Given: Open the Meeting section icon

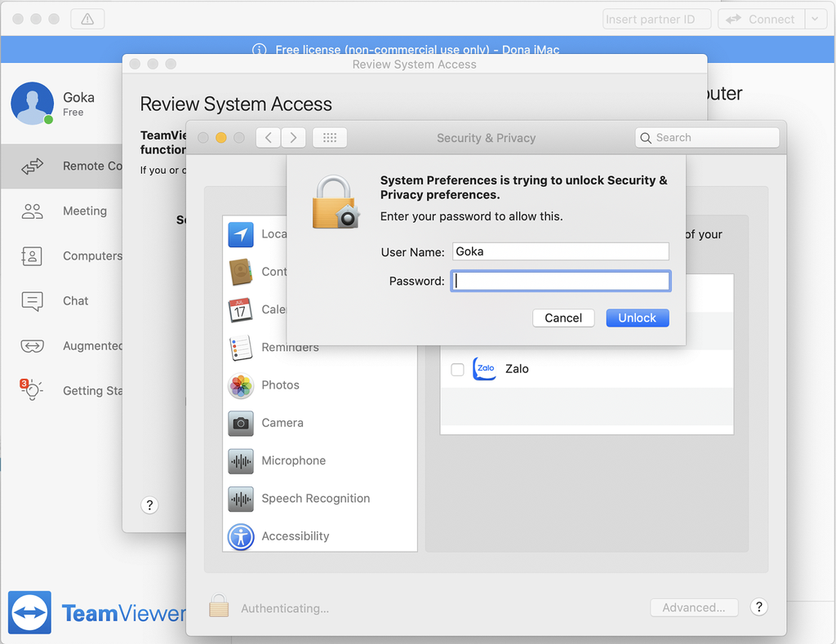Looking at the screenshot, I should coord(33,211).
